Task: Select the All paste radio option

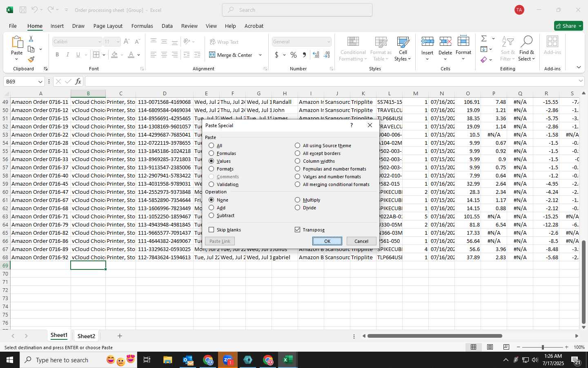Action: click(x=212, y=146)
